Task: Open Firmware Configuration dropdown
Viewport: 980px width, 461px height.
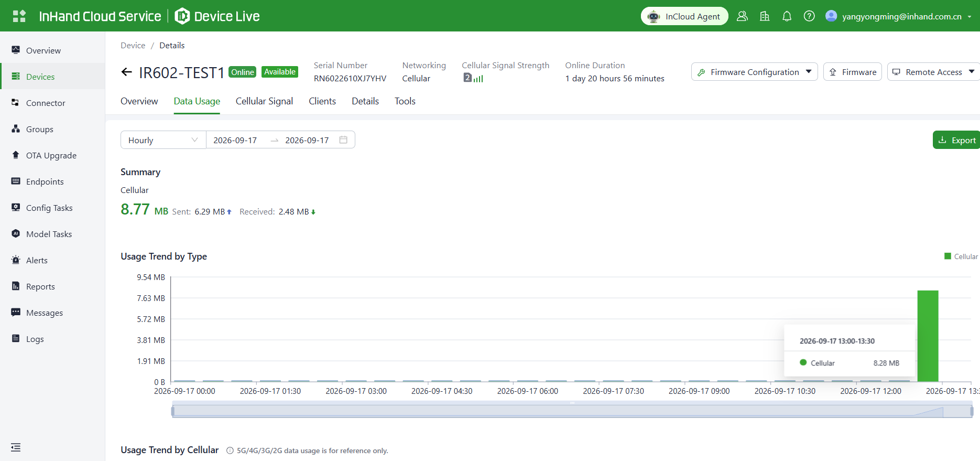Action: 754,72
